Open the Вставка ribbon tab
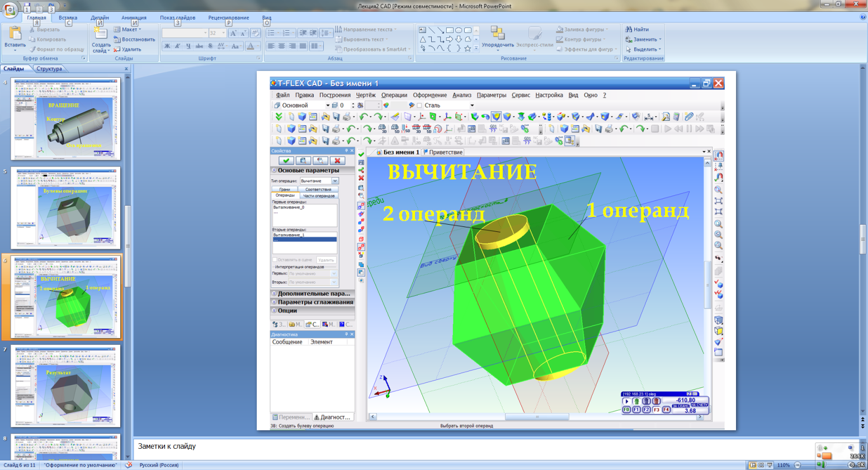 point(68,18)
